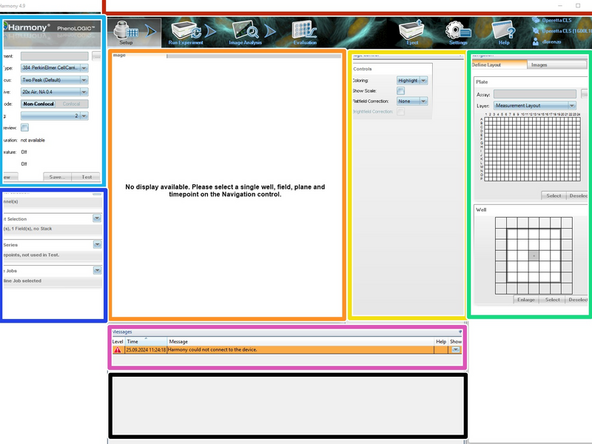Image resolution: width=592 pixels, height=444 pixels.
Task: Click the Well Enlarge button
Action: point(526,299)
